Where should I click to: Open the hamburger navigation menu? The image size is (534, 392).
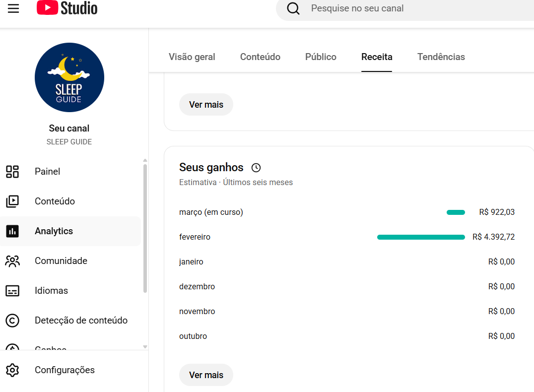coord(13,8)
